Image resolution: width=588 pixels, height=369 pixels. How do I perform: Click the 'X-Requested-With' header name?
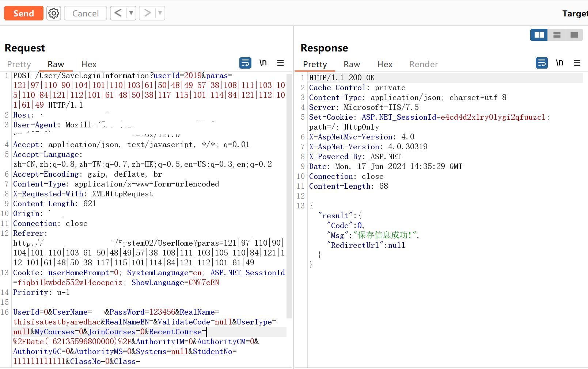(x=48, y=194)
